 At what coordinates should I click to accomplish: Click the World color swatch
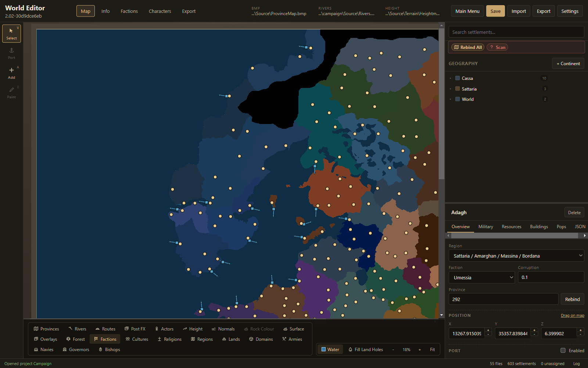click(458, 99)
